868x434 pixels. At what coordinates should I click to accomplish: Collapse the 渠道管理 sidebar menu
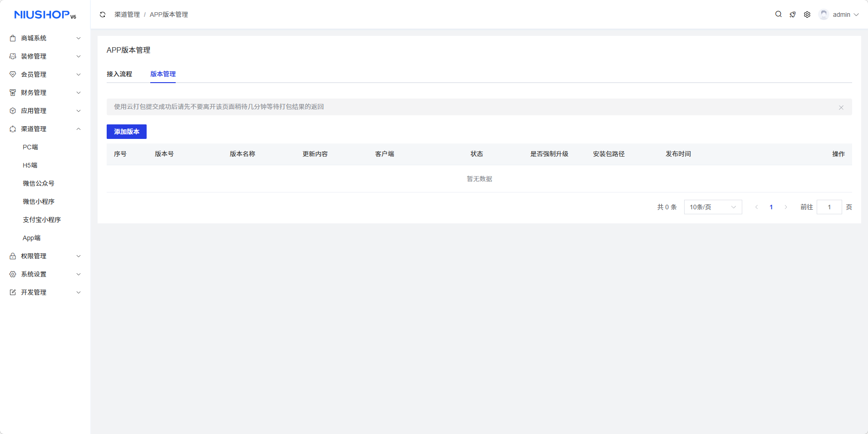pos(45,129)
